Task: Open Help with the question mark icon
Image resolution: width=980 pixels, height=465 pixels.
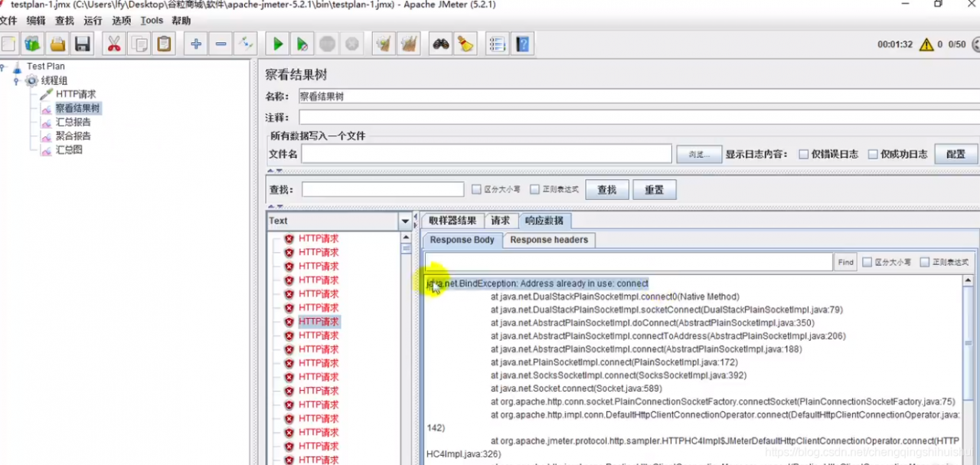Action: 523,44
